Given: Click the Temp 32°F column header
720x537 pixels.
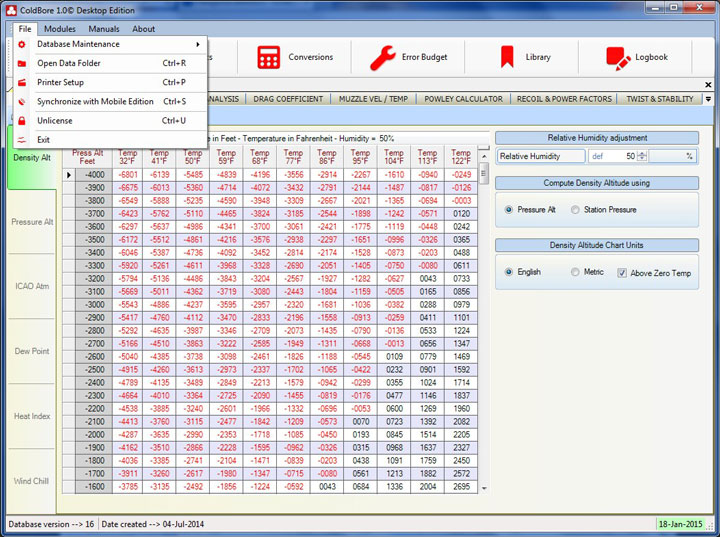Looking at the screenshot, I should point(128,157).
